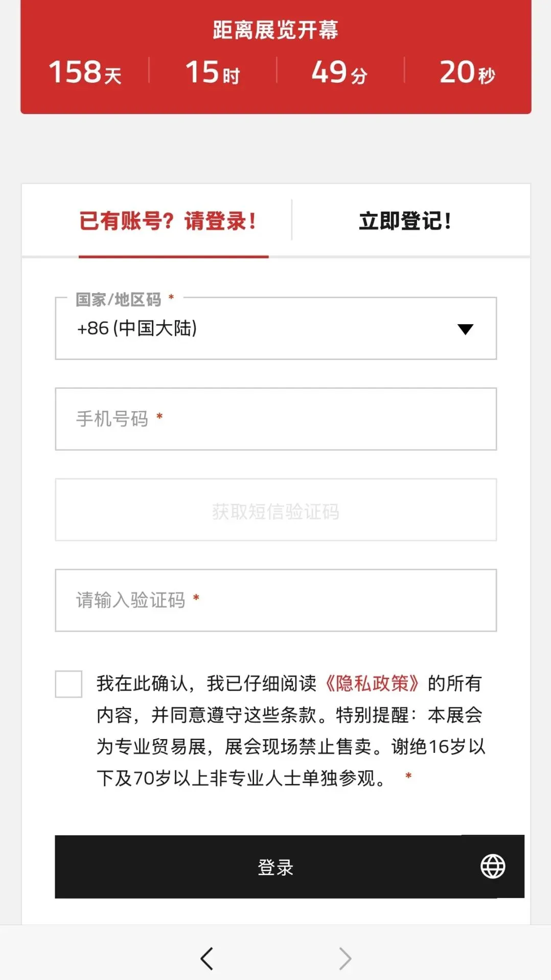Click the 15时 hours counter

(x=212, y=72)
